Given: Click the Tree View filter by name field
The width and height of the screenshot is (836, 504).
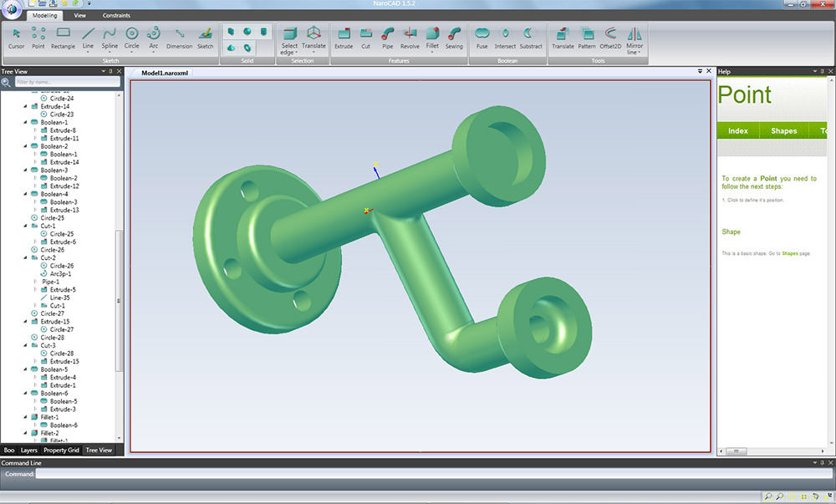Looking at the screenshot, I should click(x=67, y=82).
